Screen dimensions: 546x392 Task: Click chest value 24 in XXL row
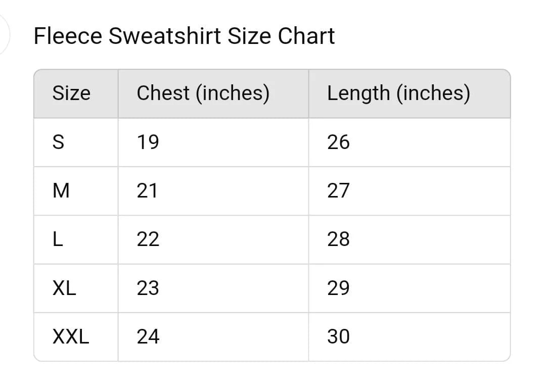[148, 336]
